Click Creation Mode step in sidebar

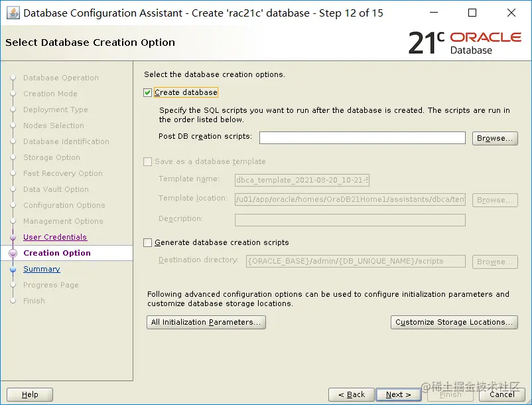50,94
